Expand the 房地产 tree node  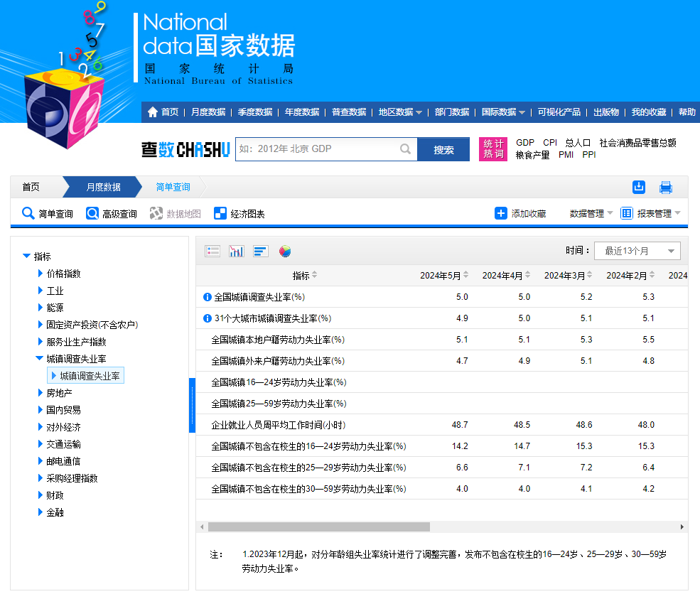tap(41, 393)
